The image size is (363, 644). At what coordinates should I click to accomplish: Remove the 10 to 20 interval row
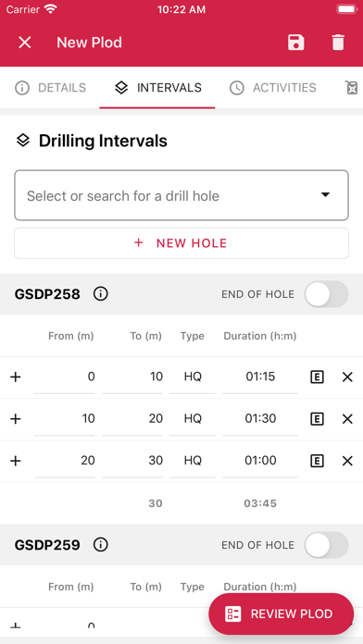click(347, 419)
